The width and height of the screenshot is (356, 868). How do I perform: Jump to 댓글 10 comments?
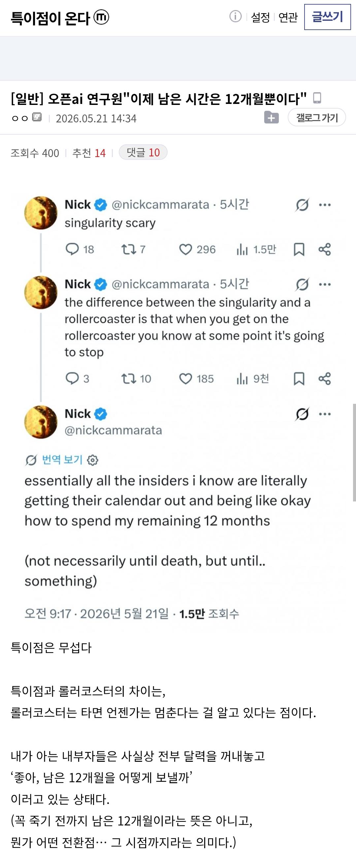[x=143, y=152]
